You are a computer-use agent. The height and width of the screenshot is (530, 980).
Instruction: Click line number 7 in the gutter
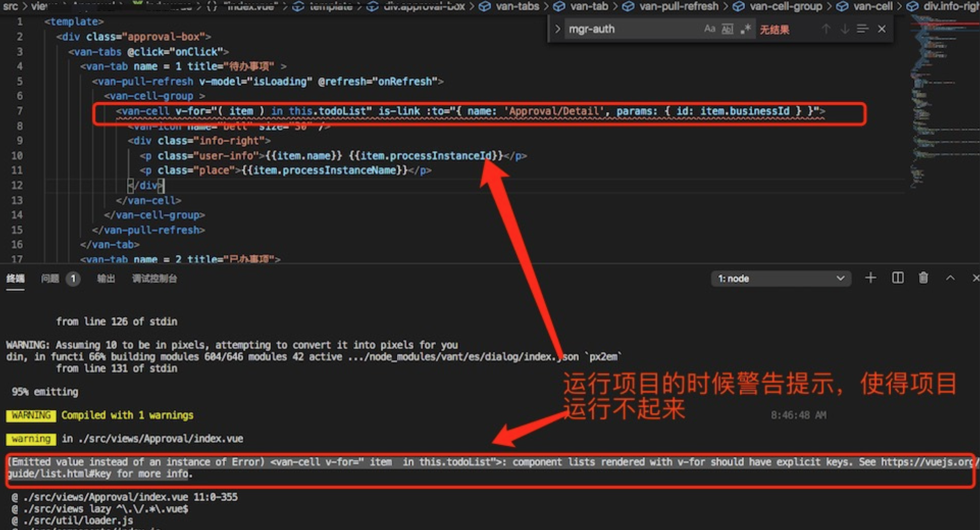coord(19,111)
